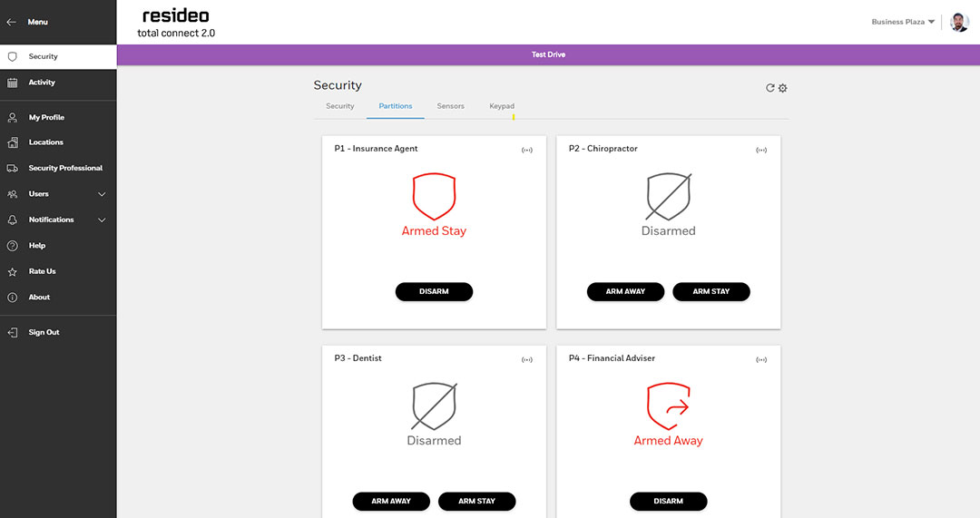980x518 pixels.
Task: Expand the Users submenu chevron
Action: pyautogui.click(x=102, y=194)
